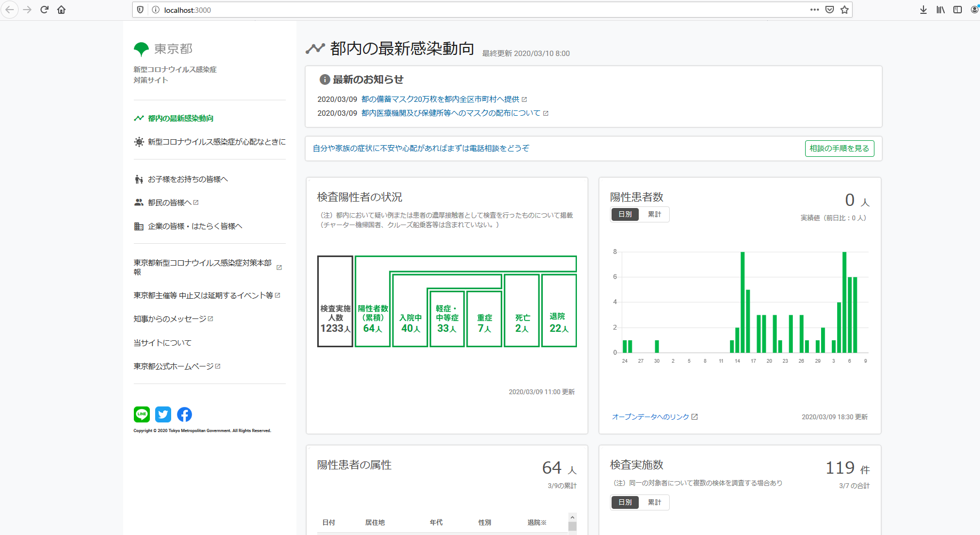980x535 pixels.
Task: Switch 検査実施数 chart to 累計
Action: [654, 502]
